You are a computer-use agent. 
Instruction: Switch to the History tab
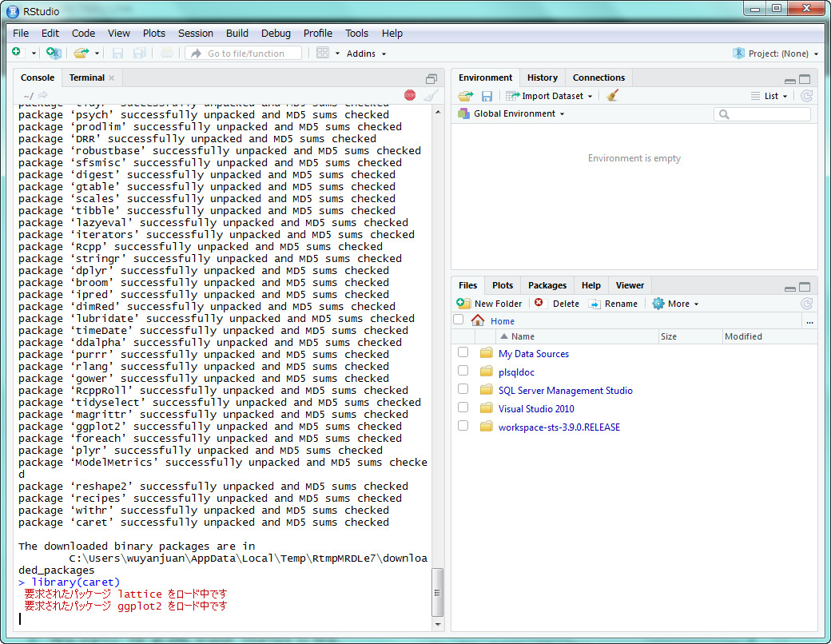543,78
